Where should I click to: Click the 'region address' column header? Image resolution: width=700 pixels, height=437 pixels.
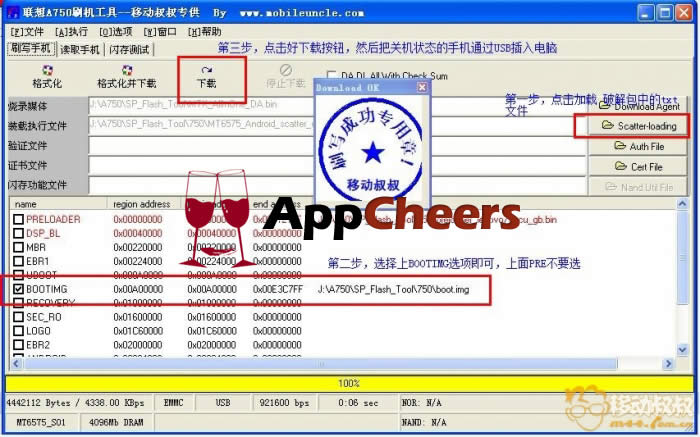[x=144, y=204]
